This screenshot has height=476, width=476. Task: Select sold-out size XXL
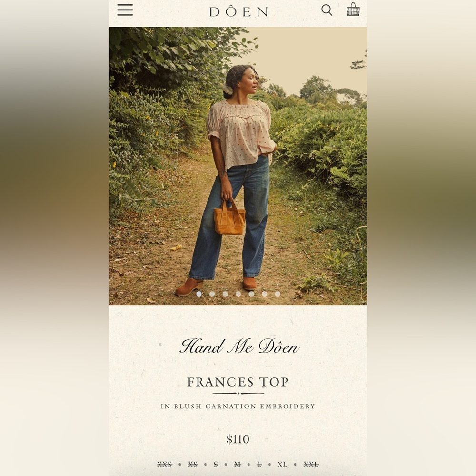[311, 465]
